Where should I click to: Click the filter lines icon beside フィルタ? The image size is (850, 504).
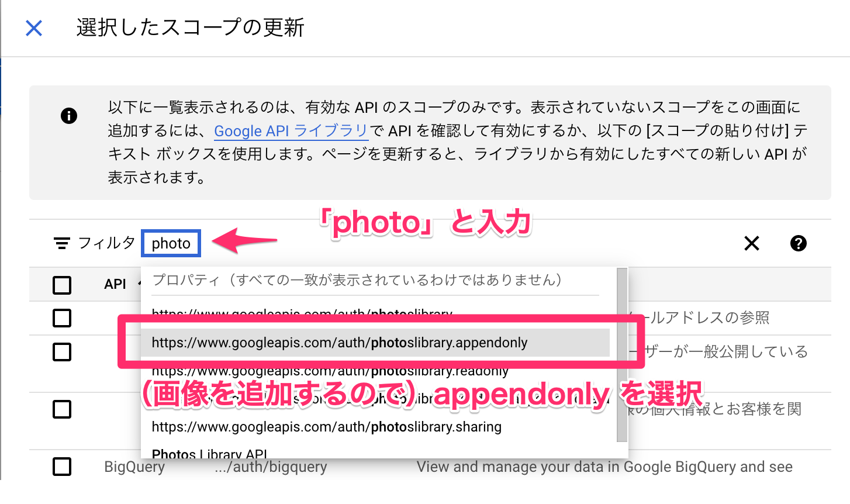click(62, 243)
